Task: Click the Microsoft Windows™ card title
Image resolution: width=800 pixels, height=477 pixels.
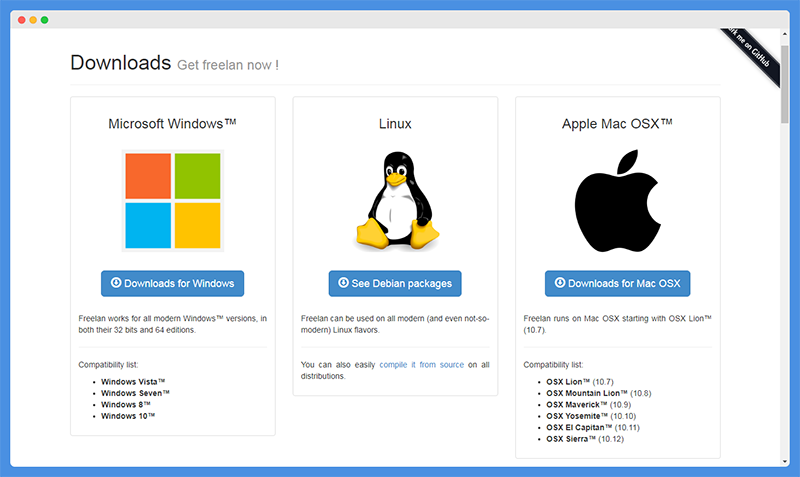Action: pos(172,123)
